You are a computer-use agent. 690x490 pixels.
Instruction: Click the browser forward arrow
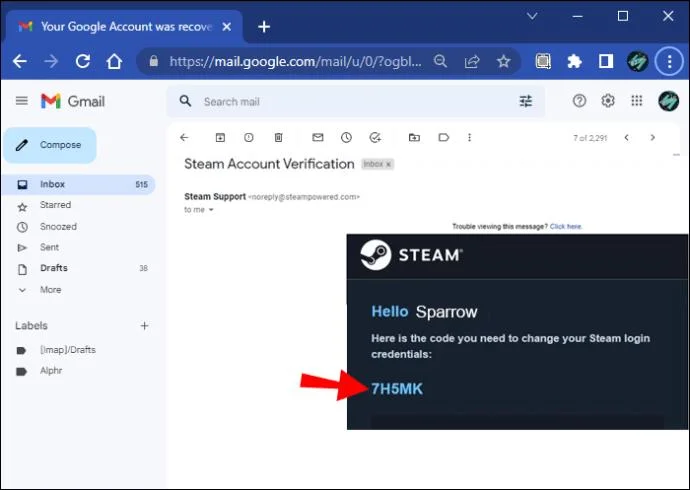51,61
